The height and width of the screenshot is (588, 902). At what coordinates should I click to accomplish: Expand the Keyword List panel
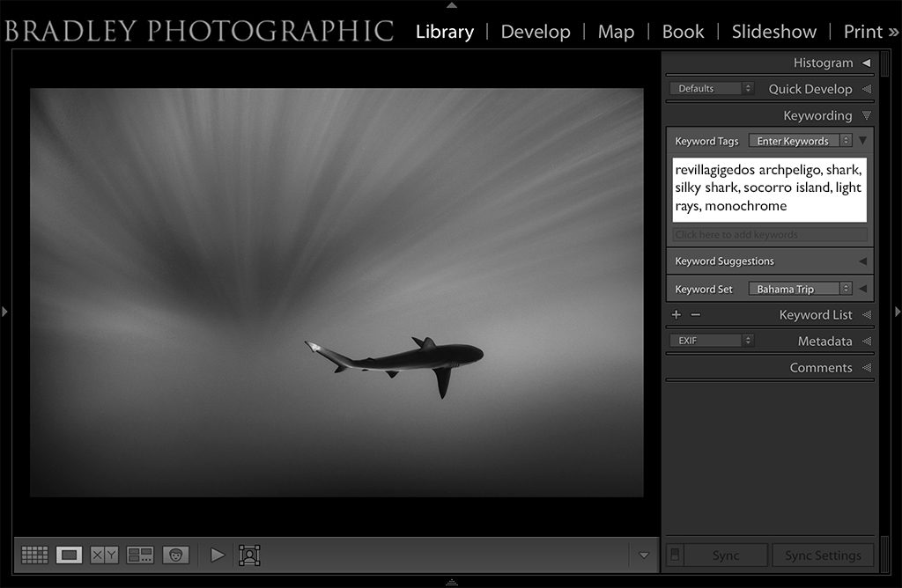click(867, 314)
